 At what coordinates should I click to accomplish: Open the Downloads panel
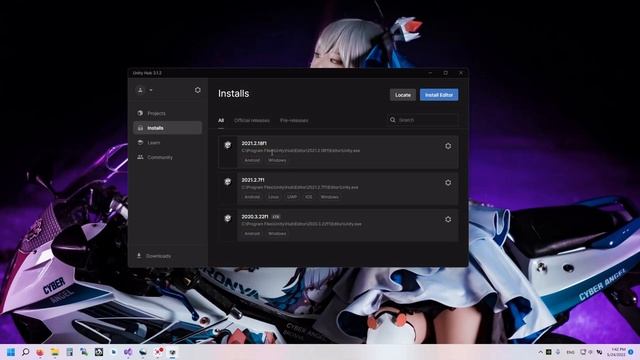pos(154,256)
